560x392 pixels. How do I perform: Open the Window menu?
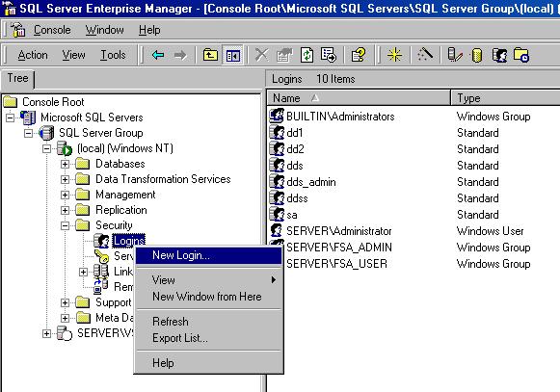point(105,30)
